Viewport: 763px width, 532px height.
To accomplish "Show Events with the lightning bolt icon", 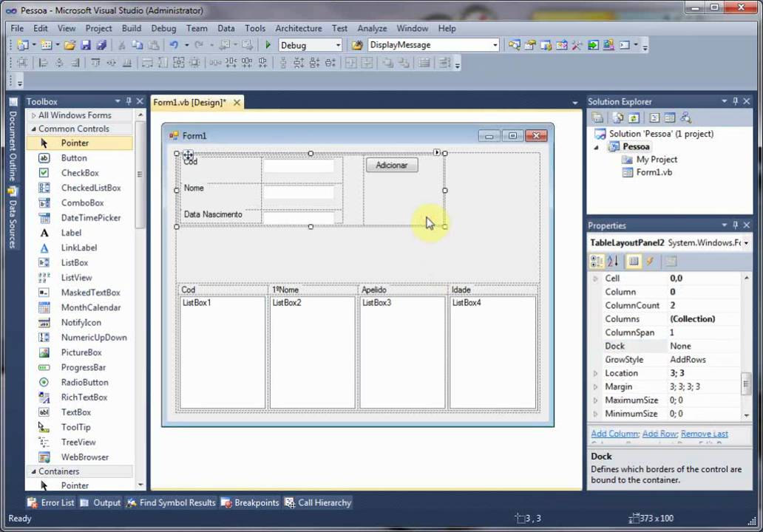I will pyautogui.click(x=650, y=261).
